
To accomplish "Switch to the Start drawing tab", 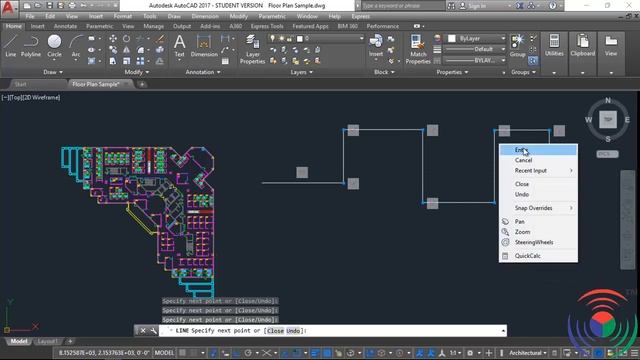I will [20, 84].
